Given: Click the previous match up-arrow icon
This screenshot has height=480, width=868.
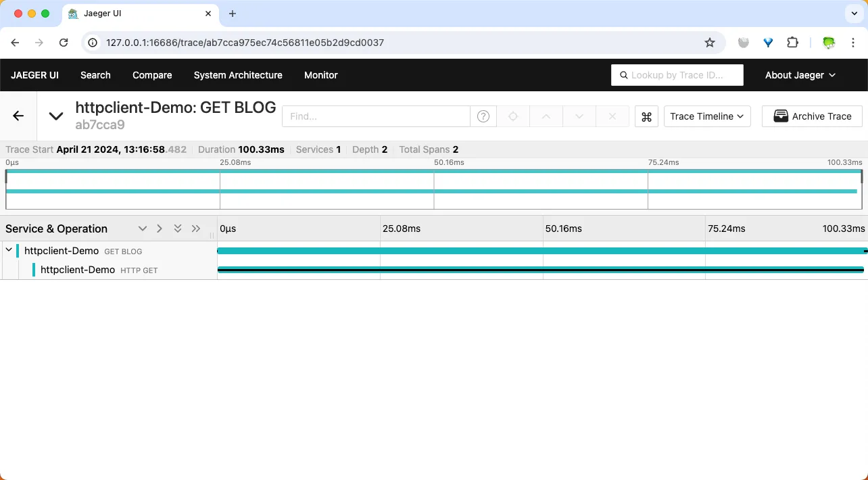Looking at the screenshot, I should pyautogui.click(x=546, y=116).
